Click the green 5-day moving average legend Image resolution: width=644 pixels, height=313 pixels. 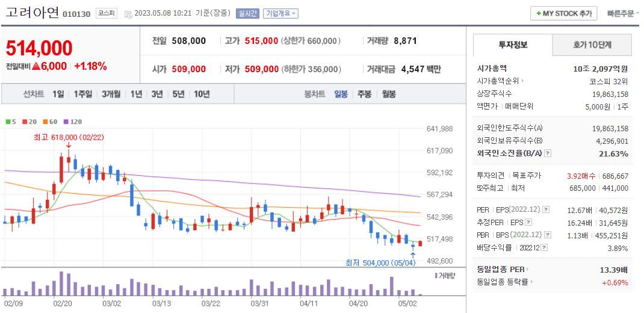(x=11, y=122)
